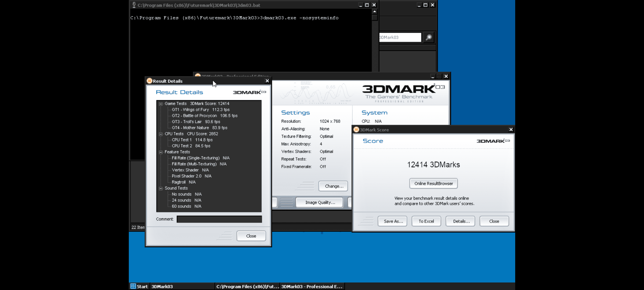Image resolution: width=644 pixels, height=290 pixels.
Task: Open Online ResultBrowser
Action: pyautogui.click(x=434, y=184)
